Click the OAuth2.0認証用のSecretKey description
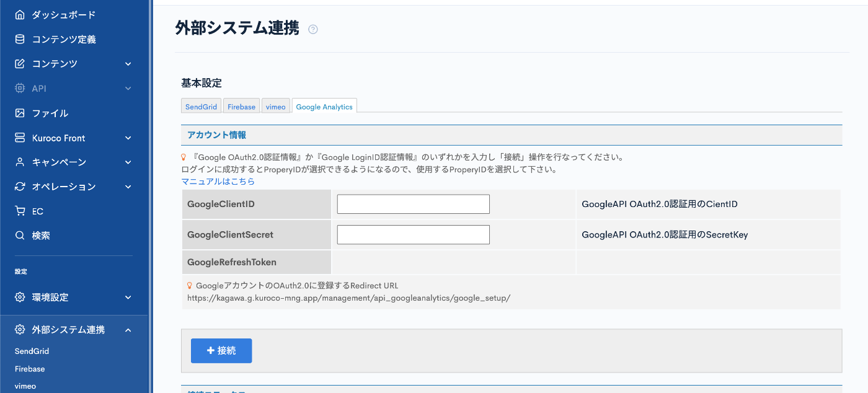The image size is (868, 393). pos(665,235)
